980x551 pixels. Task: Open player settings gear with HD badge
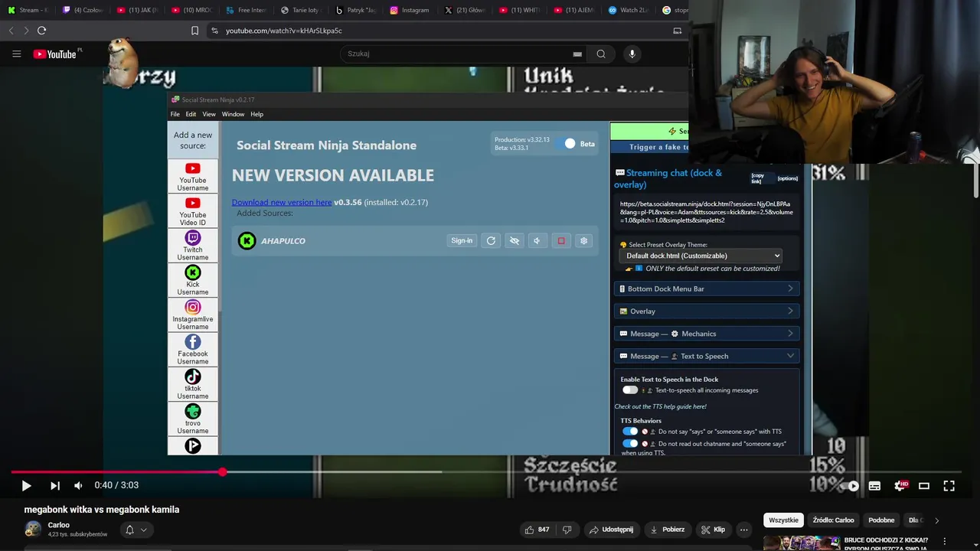click(x=900, y=486)
